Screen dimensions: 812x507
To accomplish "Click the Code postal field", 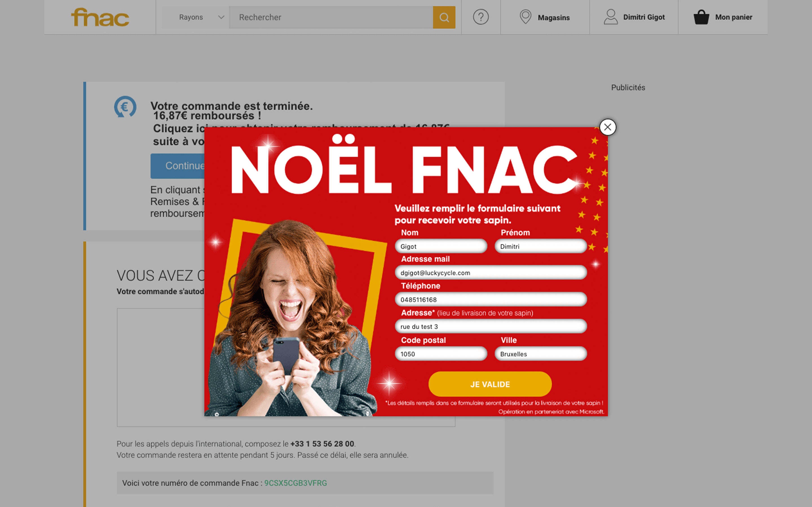I will pyautogui.click(x=441, y=354).
